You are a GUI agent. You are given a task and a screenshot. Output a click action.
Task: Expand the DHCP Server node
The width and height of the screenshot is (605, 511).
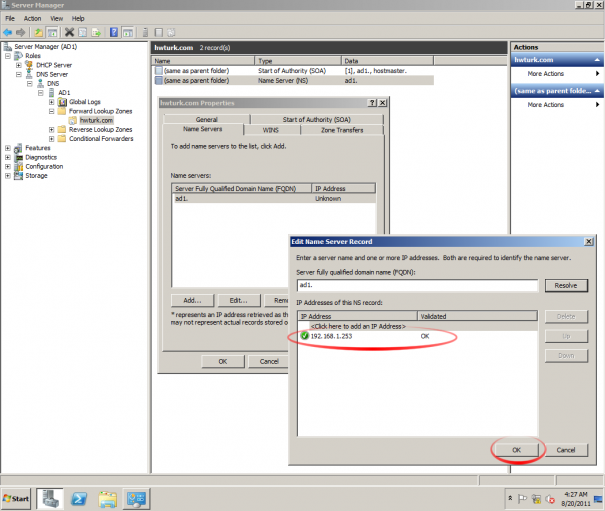(19, 65)
